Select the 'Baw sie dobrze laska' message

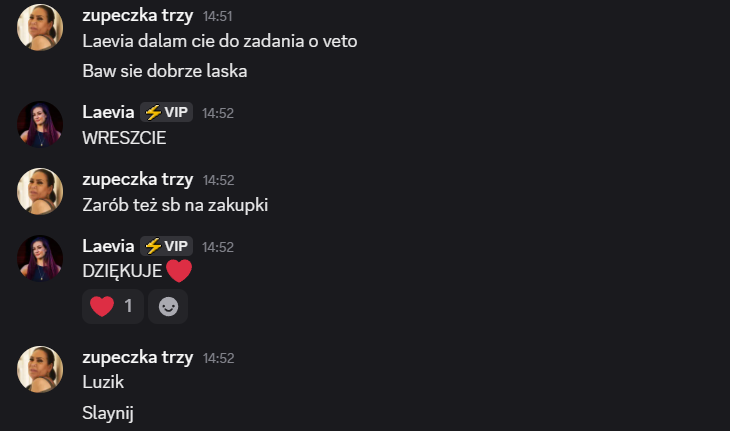(164, 72)
